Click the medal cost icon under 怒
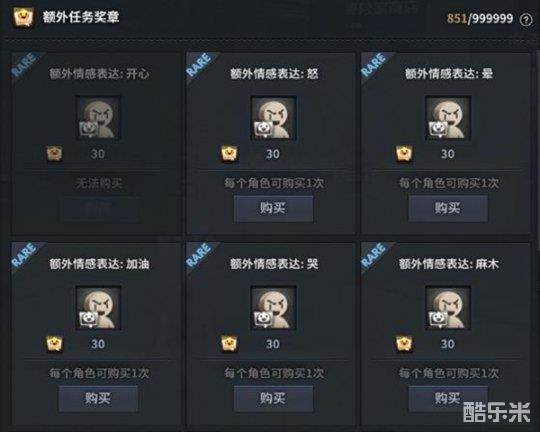 (229, 153)
